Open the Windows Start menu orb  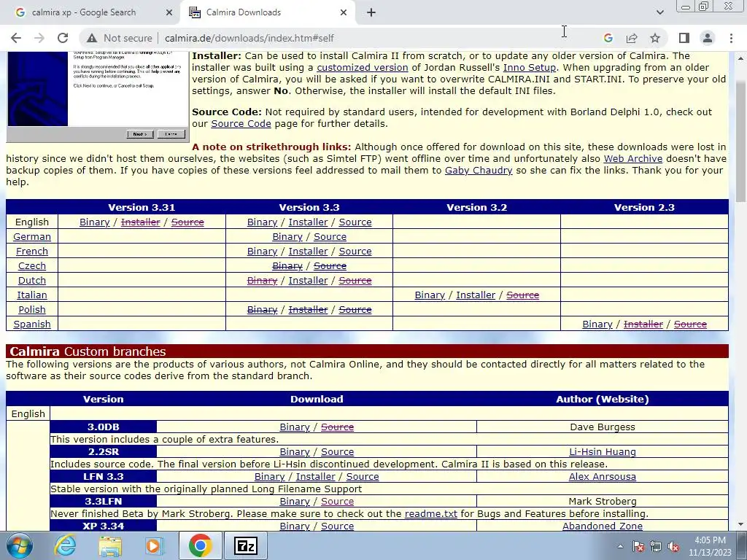click(x=20, y=545)
